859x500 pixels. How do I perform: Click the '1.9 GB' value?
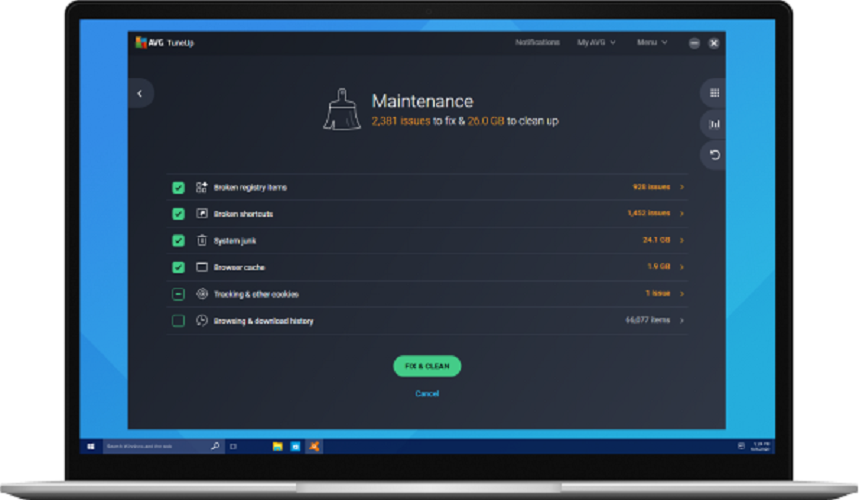659,267
